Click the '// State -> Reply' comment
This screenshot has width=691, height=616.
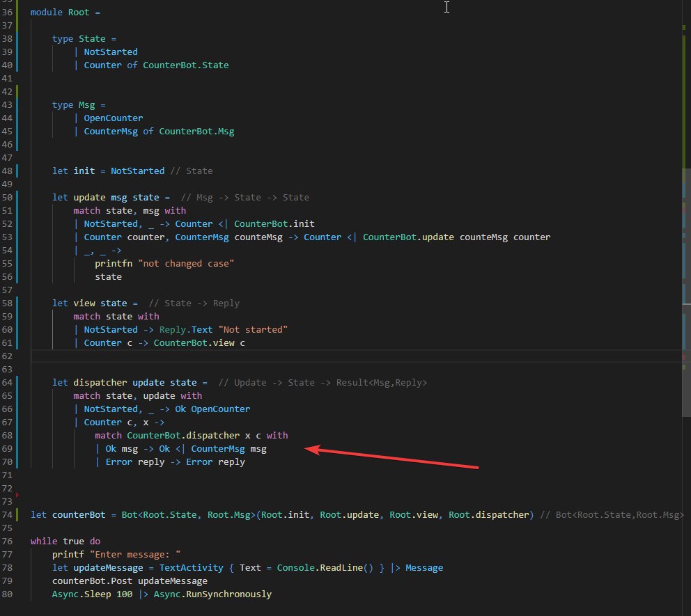[194, 303]
